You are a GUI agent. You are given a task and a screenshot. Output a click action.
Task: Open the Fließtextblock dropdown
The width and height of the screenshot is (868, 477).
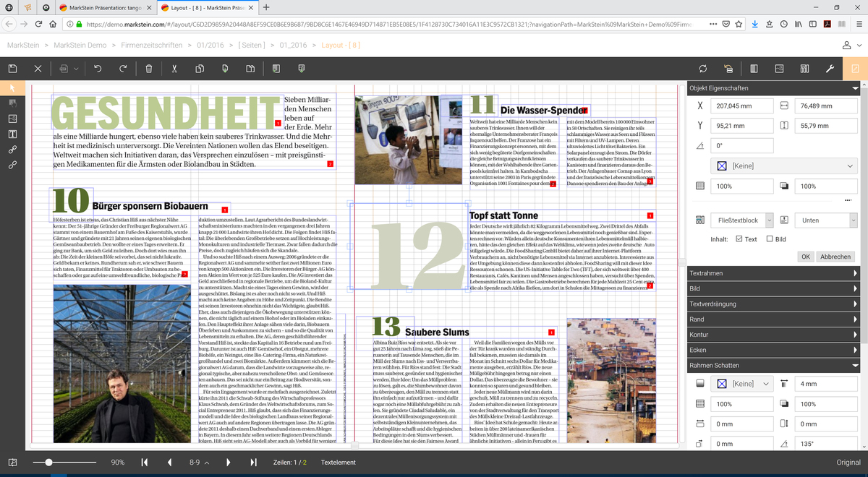pos(767,220)
